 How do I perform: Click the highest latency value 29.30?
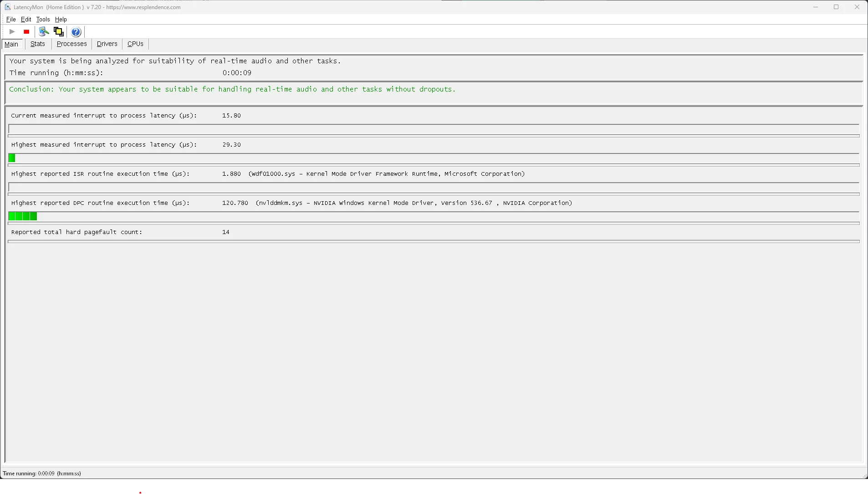[x=231, y=145]
